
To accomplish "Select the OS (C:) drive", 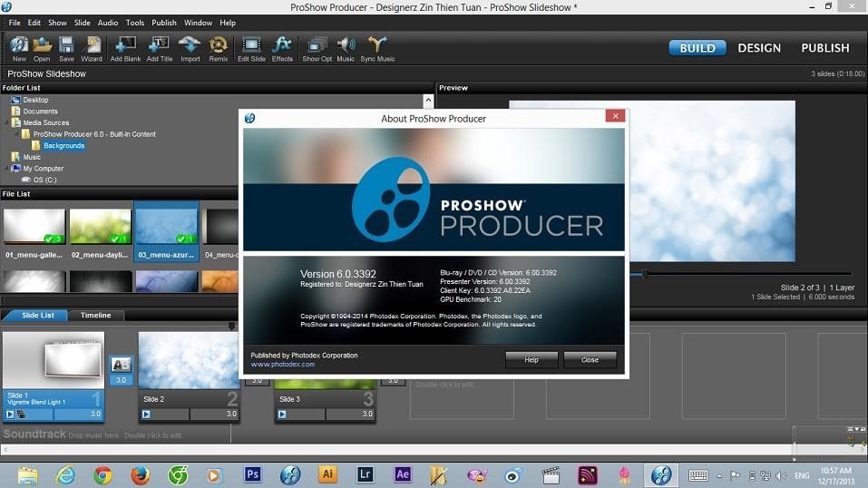I will [x=44, y=180].
